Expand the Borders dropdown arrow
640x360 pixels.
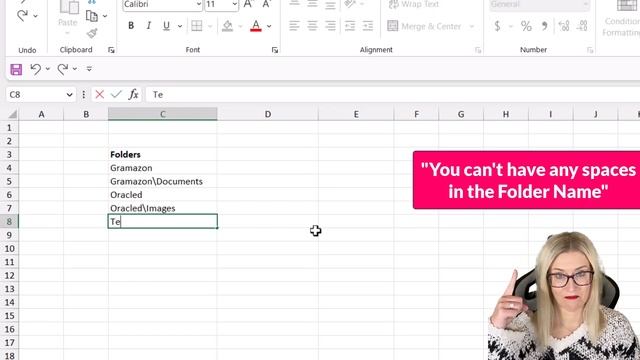click(x=210, y=26)
